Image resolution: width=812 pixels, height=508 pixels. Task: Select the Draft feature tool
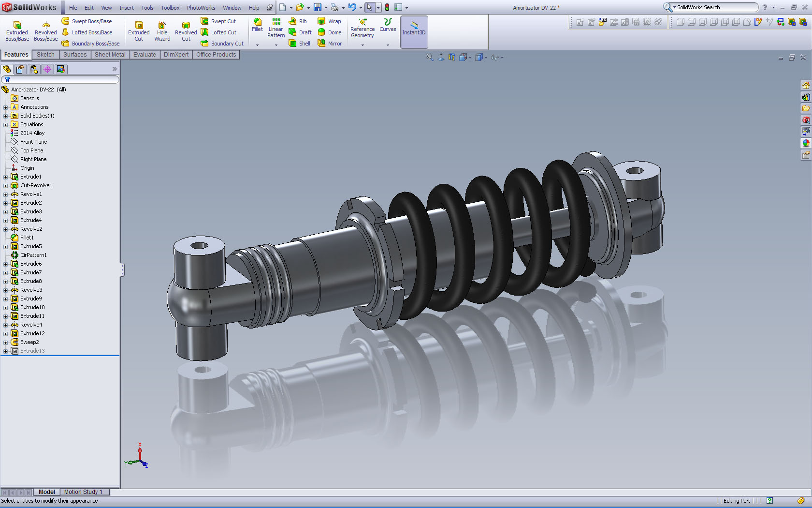(x=300, y=32)
